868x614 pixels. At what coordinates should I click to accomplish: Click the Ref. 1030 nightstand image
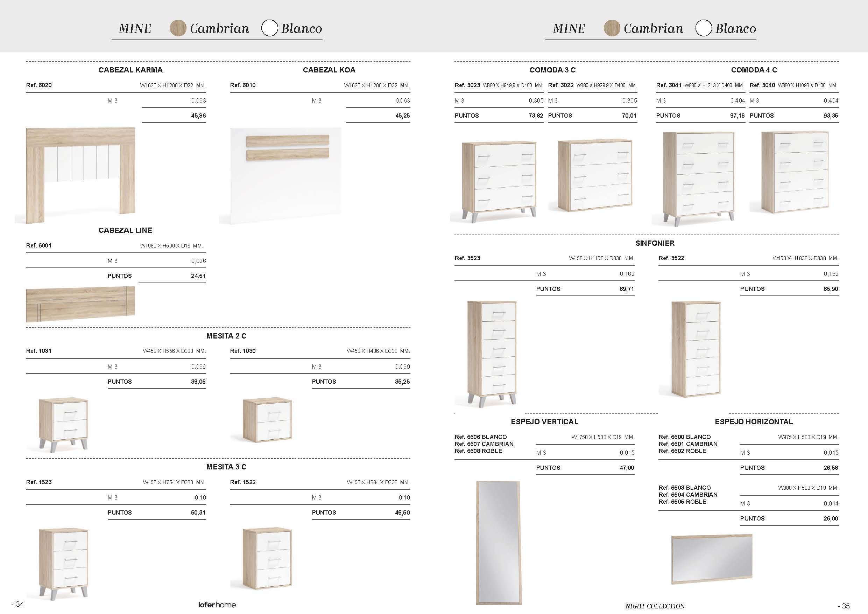click(268, 420)
